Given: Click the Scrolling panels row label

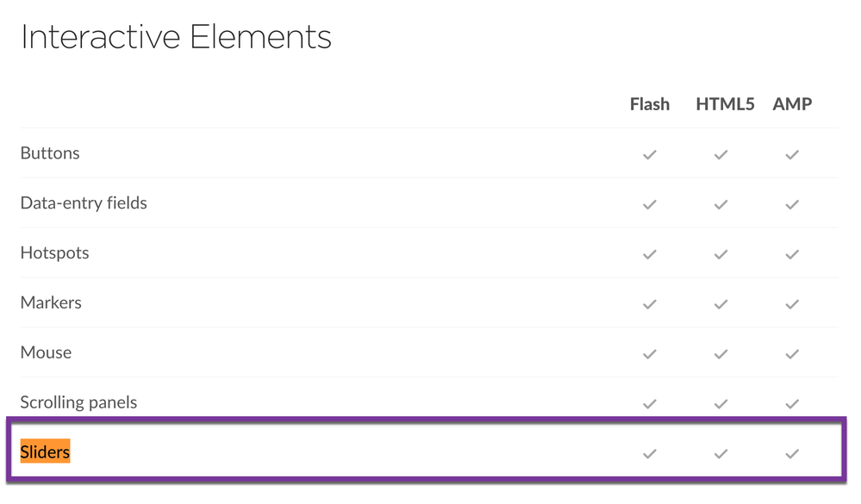Looking at the screenshot, I should tap(78, 402).
